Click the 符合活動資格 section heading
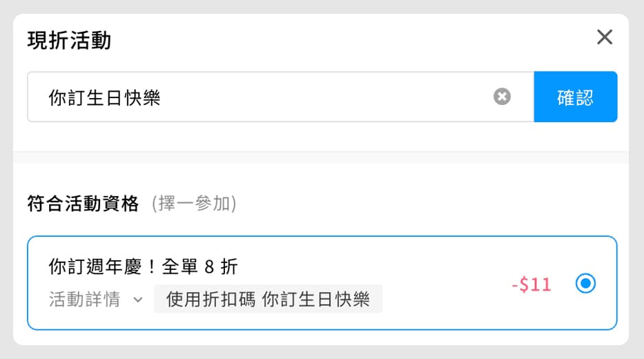Image resolution: width=644 pixels, height=359 pixels. click(x=83, y=204)
